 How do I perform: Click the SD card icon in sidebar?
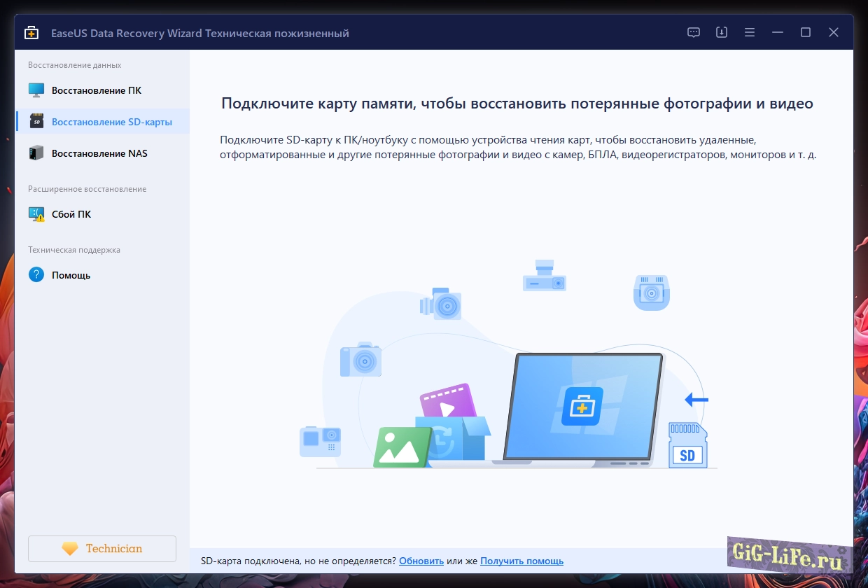click(36, 122)
